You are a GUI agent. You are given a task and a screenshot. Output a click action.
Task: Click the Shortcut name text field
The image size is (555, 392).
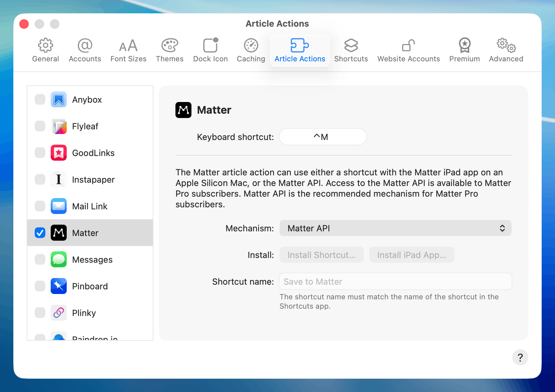click(396, 281)
